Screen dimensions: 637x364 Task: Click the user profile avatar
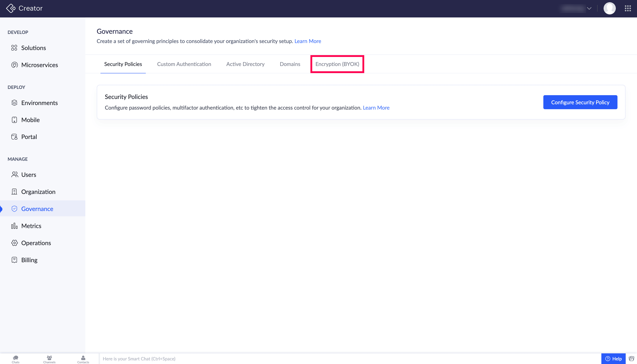(610, 9)
